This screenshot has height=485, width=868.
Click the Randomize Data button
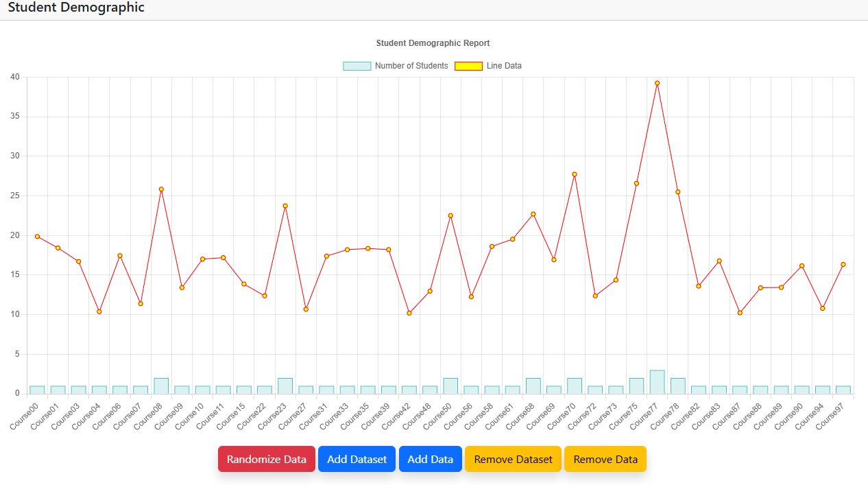(x=267, y=460)
